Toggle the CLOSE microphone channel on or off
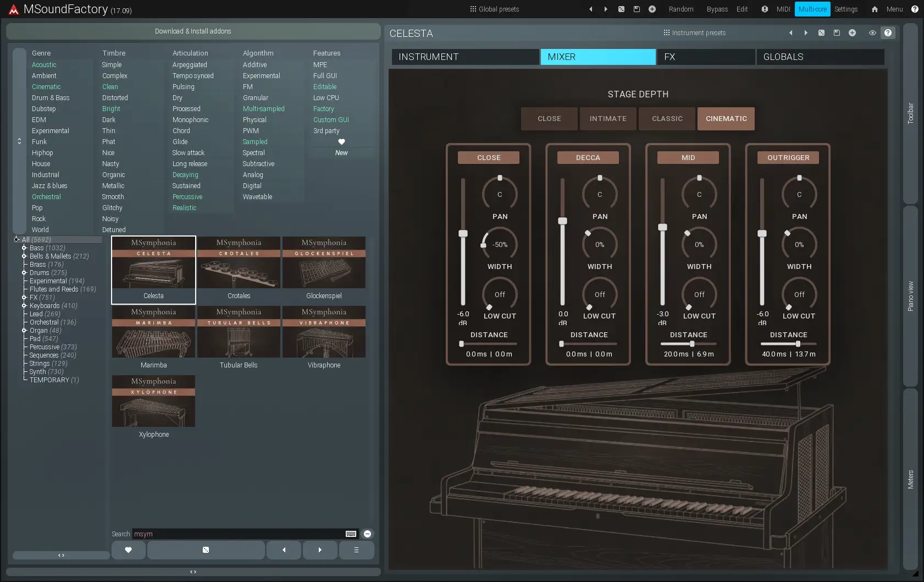 click(x=489, y=158)
